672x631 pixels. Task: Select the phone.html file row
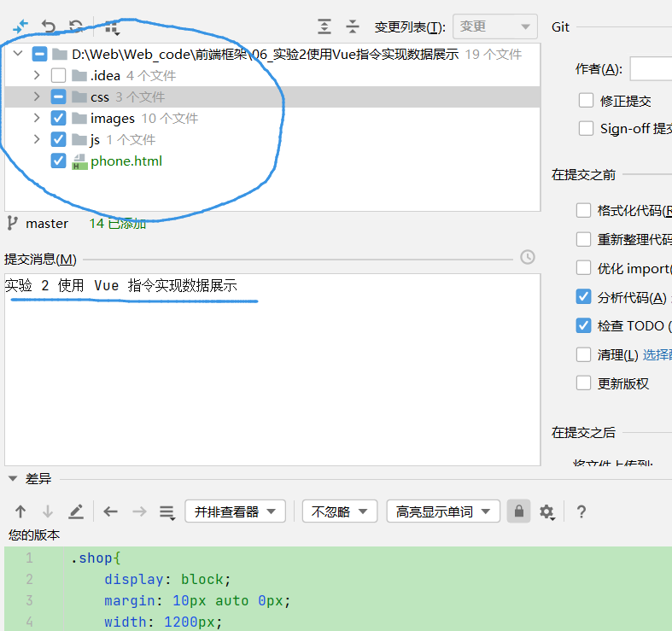[272, 161]
